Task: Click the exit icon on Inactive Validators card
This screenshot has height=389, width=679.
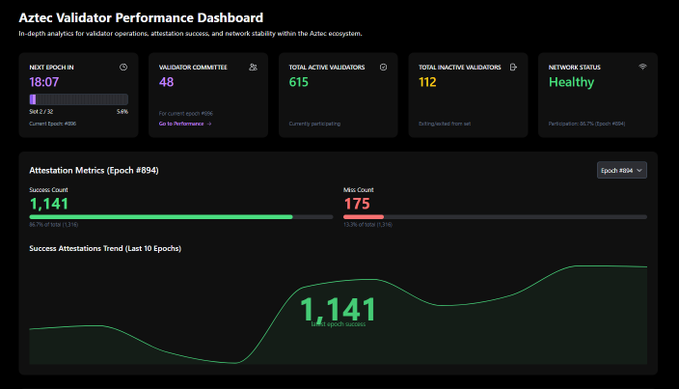Action: point(513,67)
